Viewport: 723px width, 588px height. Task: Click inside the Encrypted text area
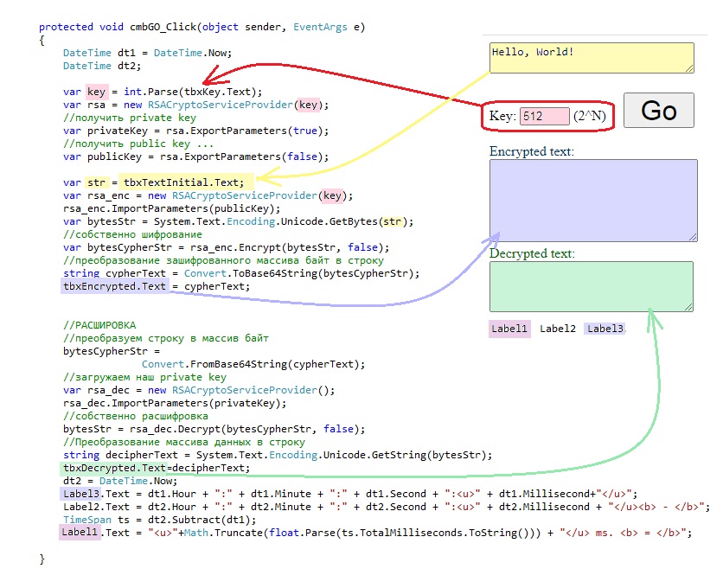coord(592,200)
